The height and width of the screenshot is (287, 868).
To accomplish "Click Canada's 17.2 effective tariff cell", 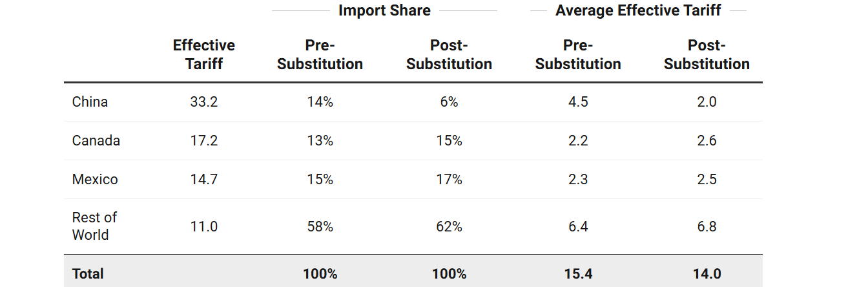I will pyautogui.click(x=204, y=140).
